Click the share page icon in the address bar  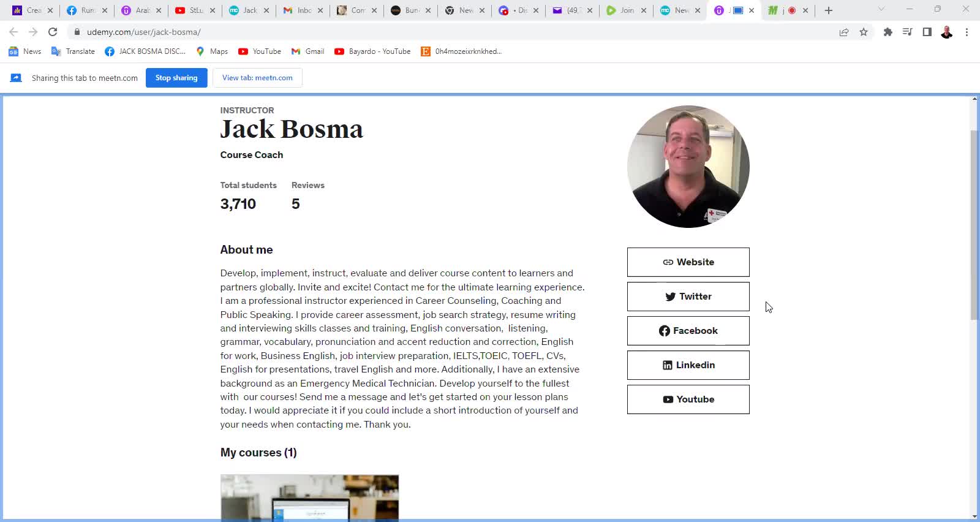[844, 32]
